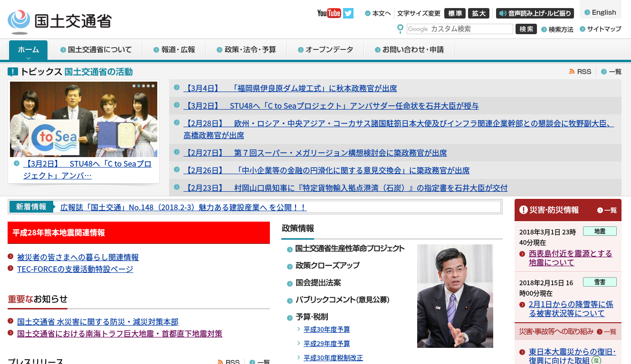The image size is (631, 364).
Task: Select the second carousel dot on topic image
Action: click(139, 86)
